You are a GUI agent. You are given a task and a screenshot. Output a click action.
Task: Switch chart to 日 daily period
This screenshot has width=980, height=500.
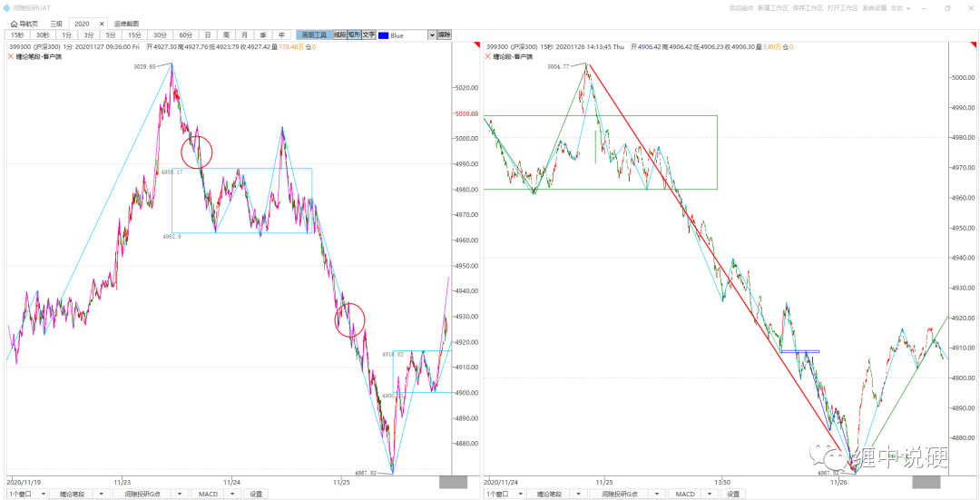click(x=208, y=35)
